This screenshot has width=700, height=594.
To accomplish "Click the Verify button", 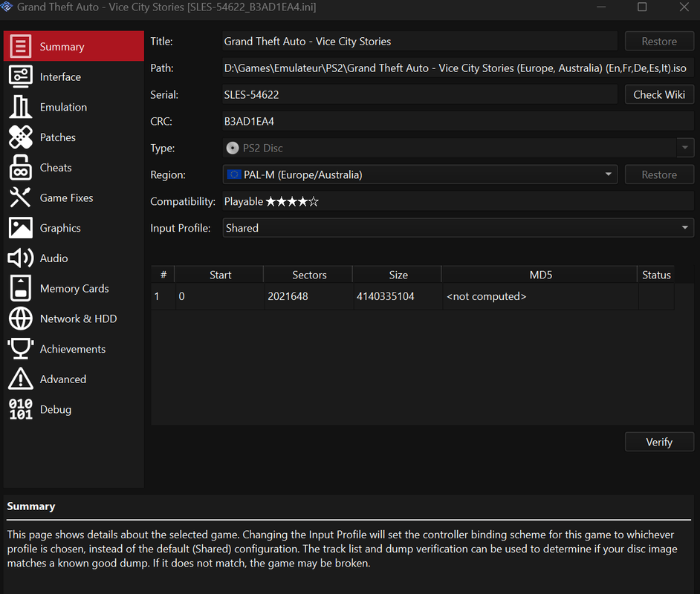I will [659, 442].
